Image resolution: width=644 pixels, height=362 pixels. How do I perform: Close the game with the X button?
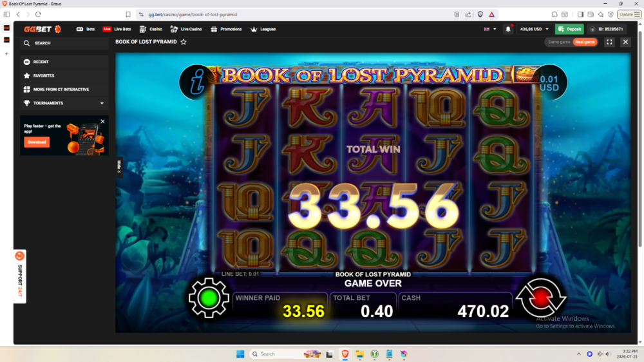[625, 42]
